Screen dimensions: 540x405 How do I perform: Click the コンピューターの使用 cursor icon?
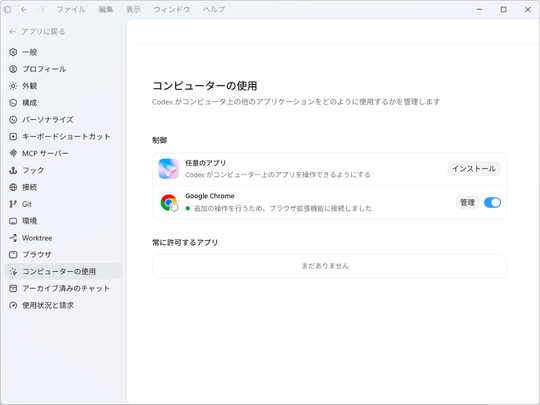tap(13, 271)
